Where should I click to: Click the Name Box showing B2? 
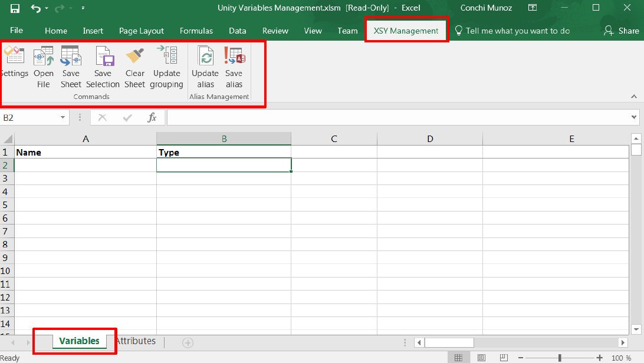(29, 118)
